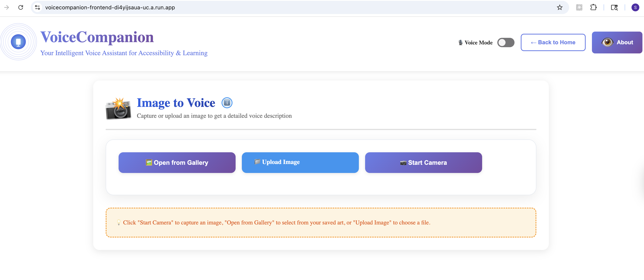Screen dimensions: 644x280
Task: Click the Open from Gallery button
Action: pyautogui.click(x=177, y=162)
